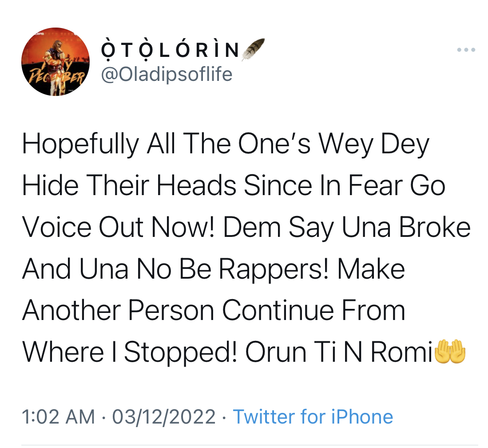Click the line "Another Person Continue From"
488x448 pixels.
coord(214,310)
